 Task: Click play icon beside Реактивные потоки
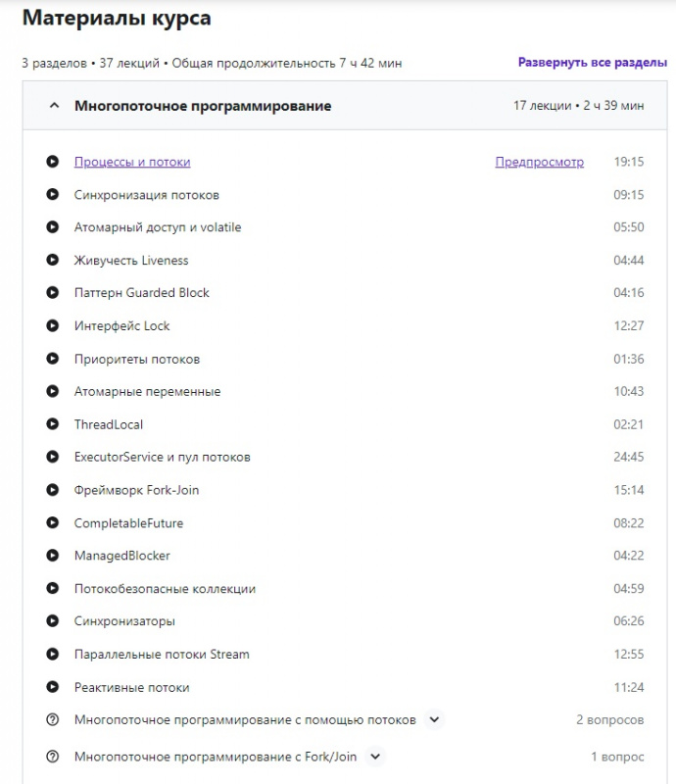pyautogui.click(x=53, y=687)
